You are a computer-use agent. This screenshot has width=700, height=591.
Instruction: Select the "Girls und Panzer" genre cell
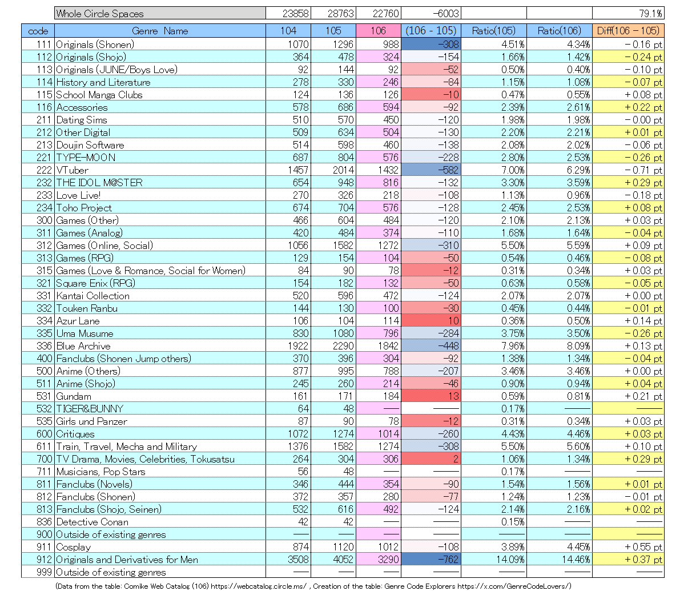click(x=160, y=421)
